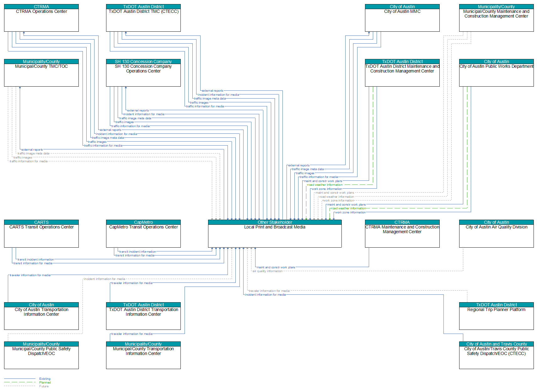The height and width of the screenshot is (392, 537).
Task: Click the City of Austin and Travis County header
Action: 496,344
